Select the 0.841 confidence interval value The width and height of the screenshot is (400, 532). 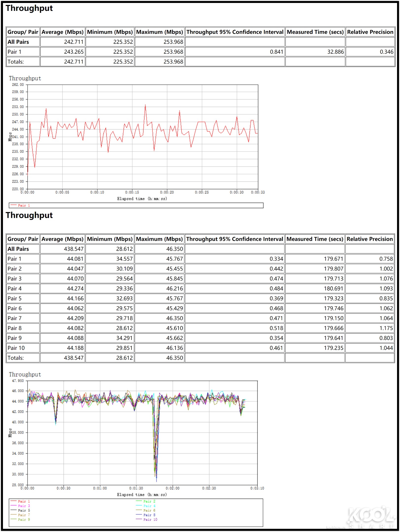pos(277,52)
